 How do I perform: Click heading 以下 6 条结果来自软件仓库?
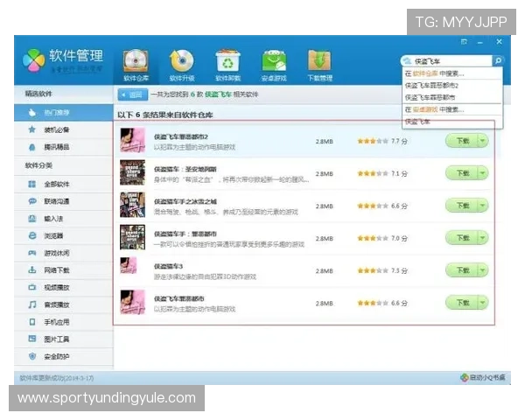(165, 115)
